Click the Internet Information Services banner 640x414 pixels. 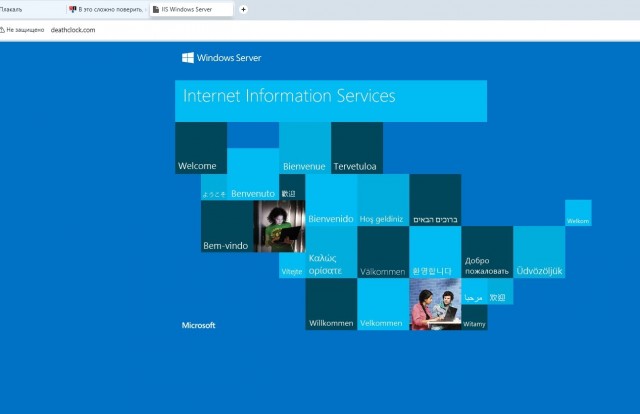(x=331, y=101)
